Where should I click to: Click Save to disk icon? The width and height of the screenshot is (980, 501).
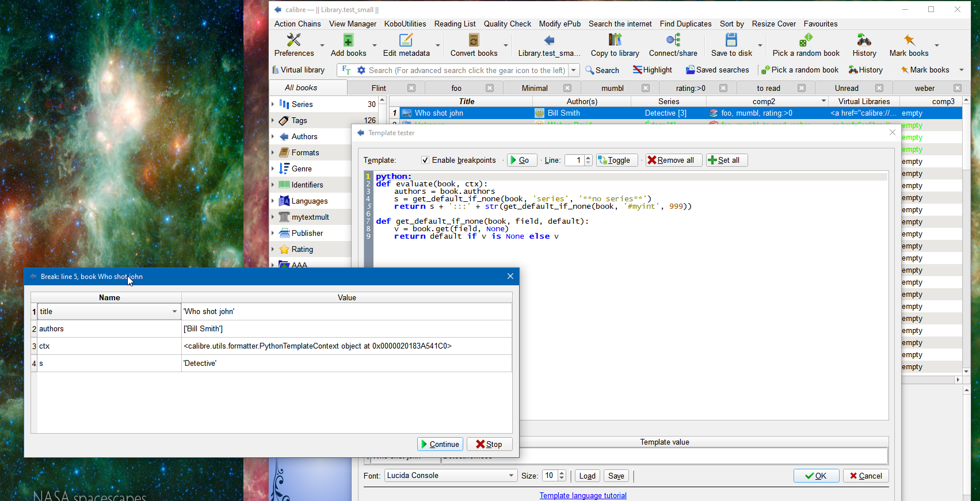coord(731,40)
